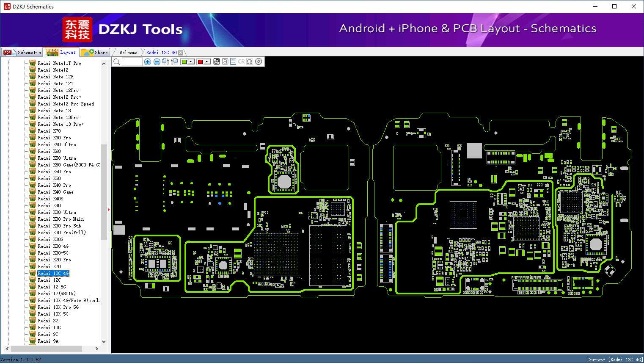Screen dimensions: 644x363
Task: Click the blue zoom out minus icon
Action: (157, 62)
